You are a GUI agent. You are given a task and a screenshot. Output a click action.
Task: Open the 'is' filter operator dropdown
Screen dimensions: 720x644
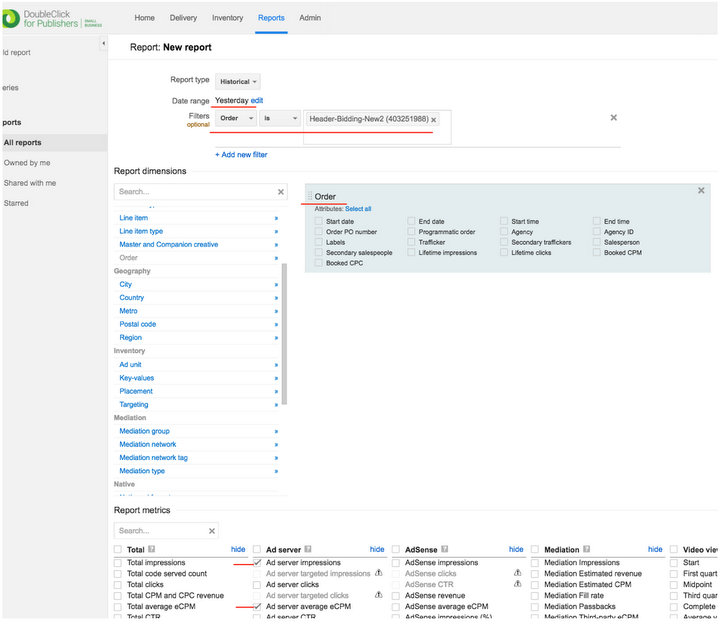pos(279,119)
